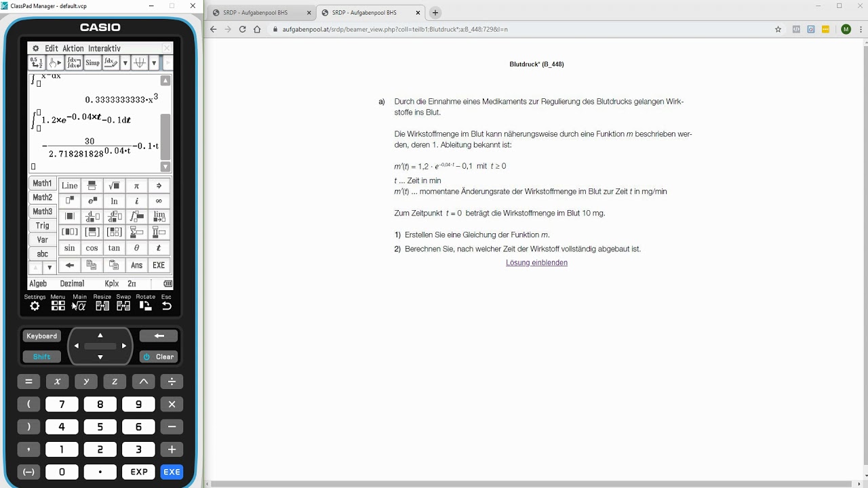Insert infinity symbol key
The height and width of the screenshot is (488, 868).
click(159, 201)
